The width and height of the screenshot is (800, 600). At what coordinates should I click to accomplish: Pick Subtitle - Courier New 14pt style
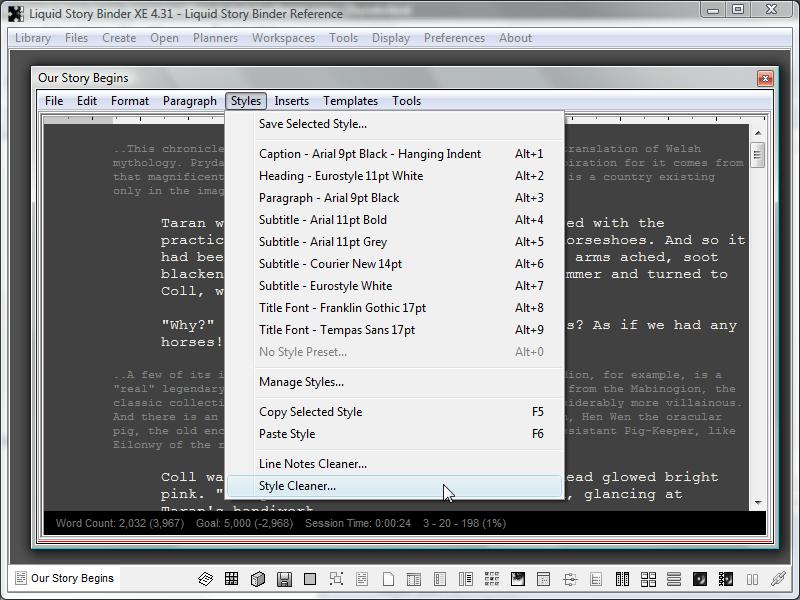click(x=330, y=264)
